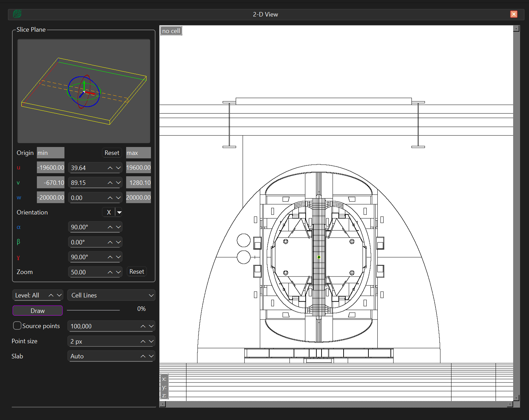The image size is (529, 420).
Task: Decrease the alpha angle value
Action: point(119,227)
